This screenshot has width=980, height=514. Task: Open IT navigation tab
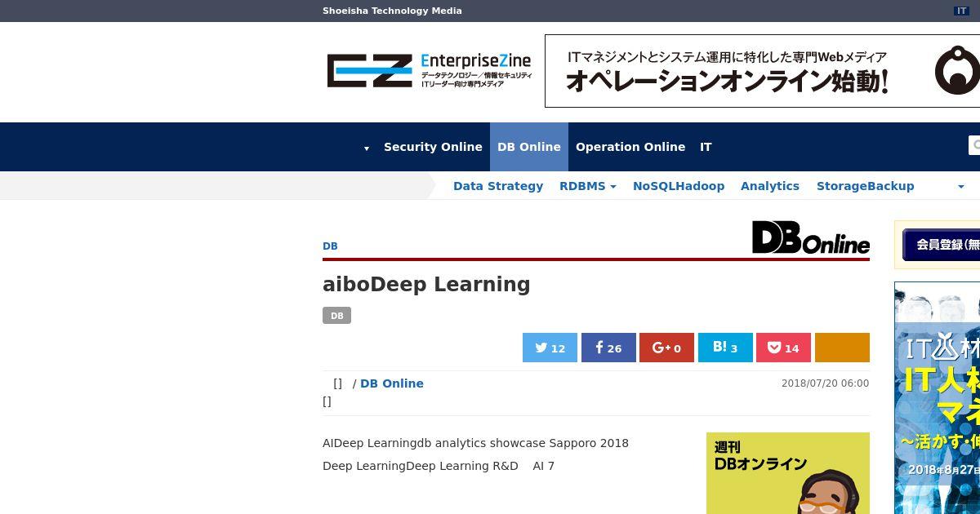pyautogui.click(x=706, y=147)
